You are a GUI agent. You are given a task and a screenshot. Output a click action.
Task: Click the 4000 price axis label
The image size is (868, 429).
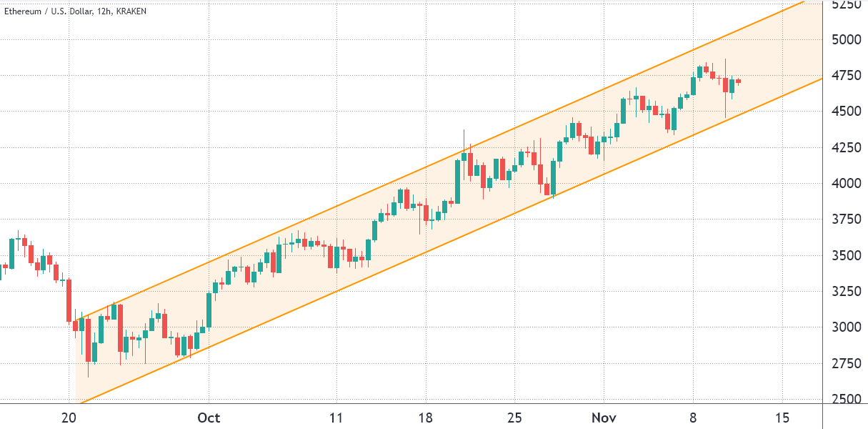tap(848, 183)
